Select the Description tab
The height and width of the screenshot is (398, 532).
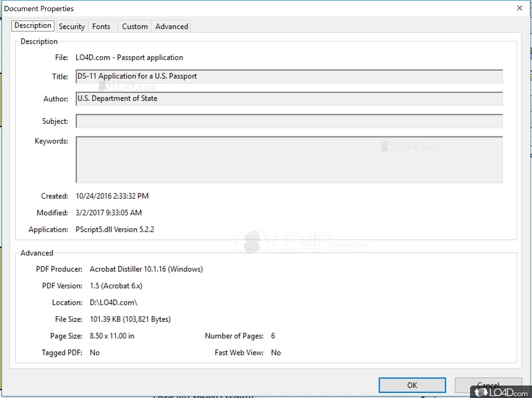point(33,25)
